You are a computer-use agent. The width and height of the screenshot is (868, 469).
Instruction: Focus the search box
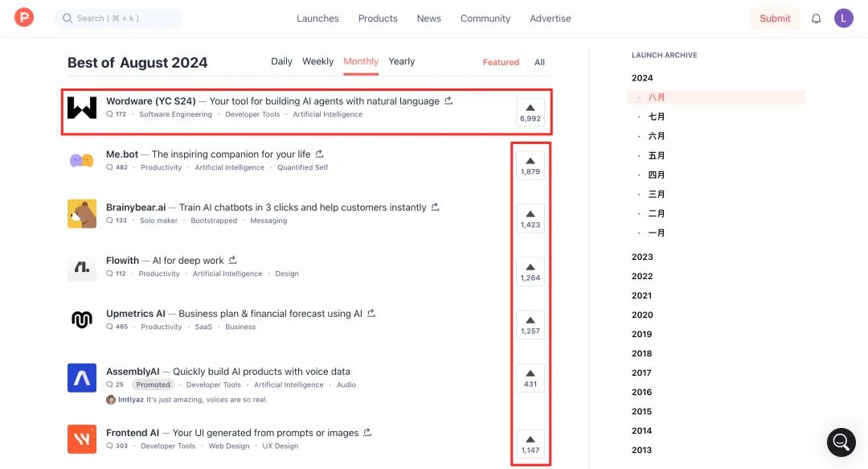[118, 19]
